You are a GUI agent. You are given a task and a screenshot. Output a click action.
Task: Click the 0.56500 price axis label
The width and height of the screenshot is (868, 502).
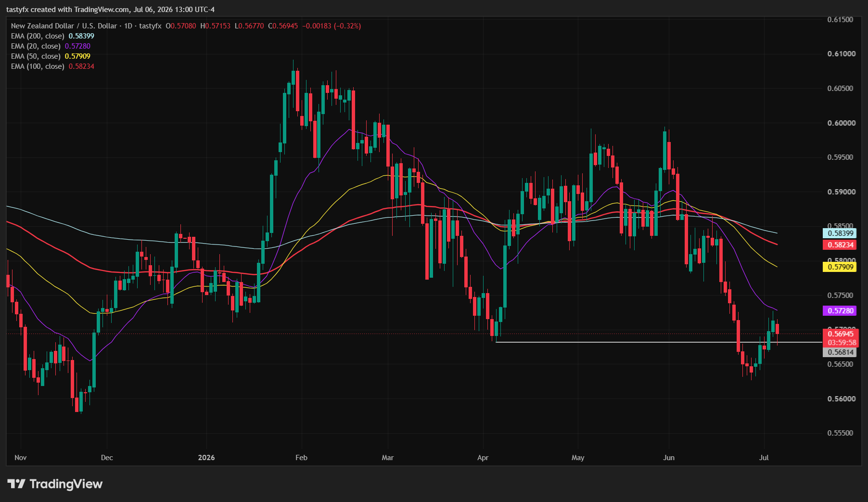coord(840,364)
